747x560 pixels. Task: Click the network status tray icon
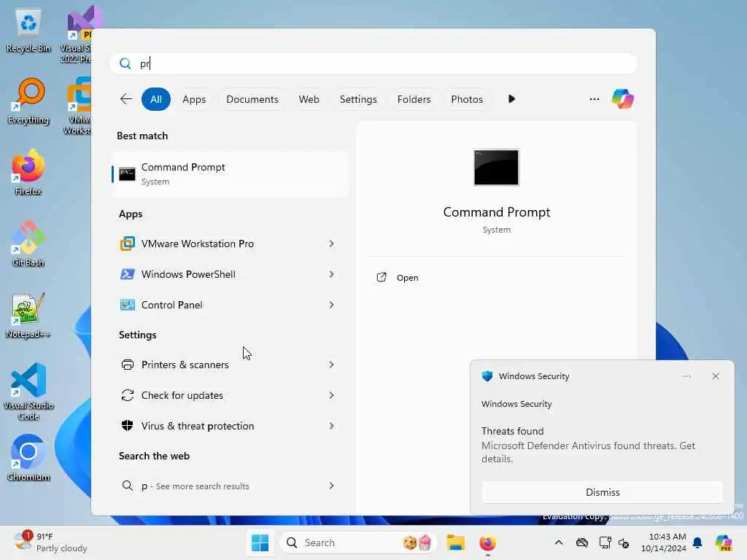tap(605, 542)
